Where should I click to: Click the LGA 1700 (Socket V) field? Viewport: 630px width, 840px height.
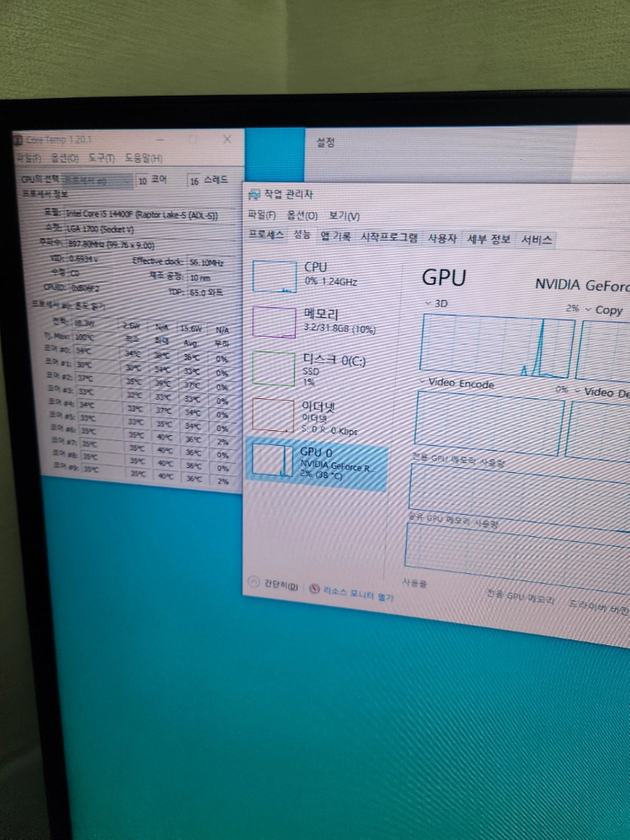(x=150, y=229)
